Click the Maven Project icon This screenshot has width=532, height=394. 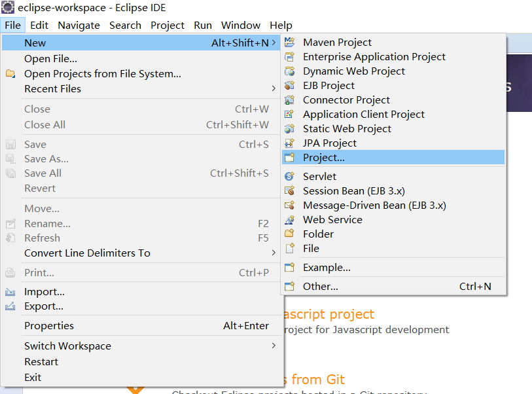(289, 42)
